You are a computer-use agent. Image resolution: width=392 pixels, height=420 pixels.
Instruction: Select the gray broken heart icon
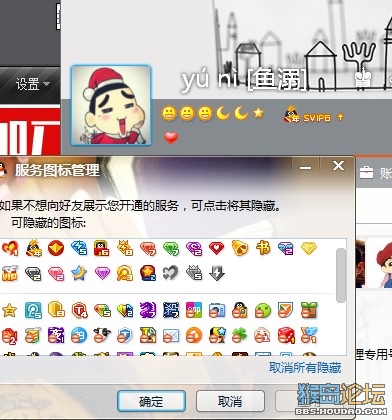tap(171, 273)
